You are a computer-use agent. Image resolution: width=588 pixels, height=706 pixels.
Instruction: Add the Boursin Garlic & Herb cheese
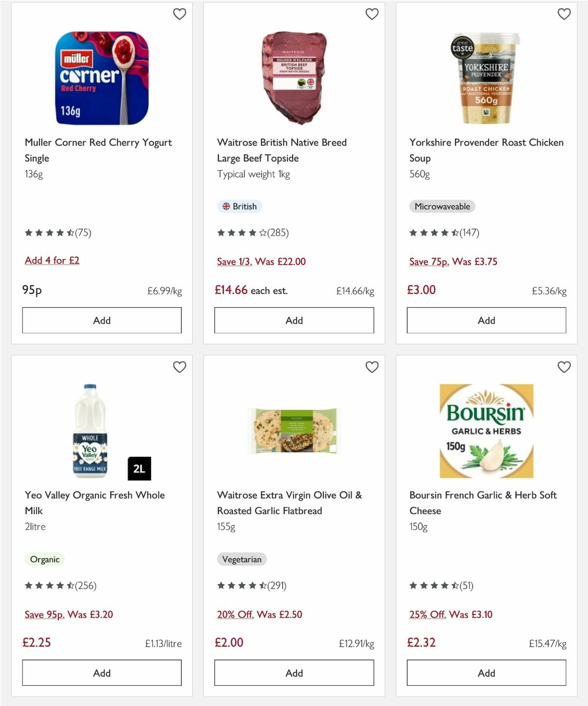coord(486,673)
